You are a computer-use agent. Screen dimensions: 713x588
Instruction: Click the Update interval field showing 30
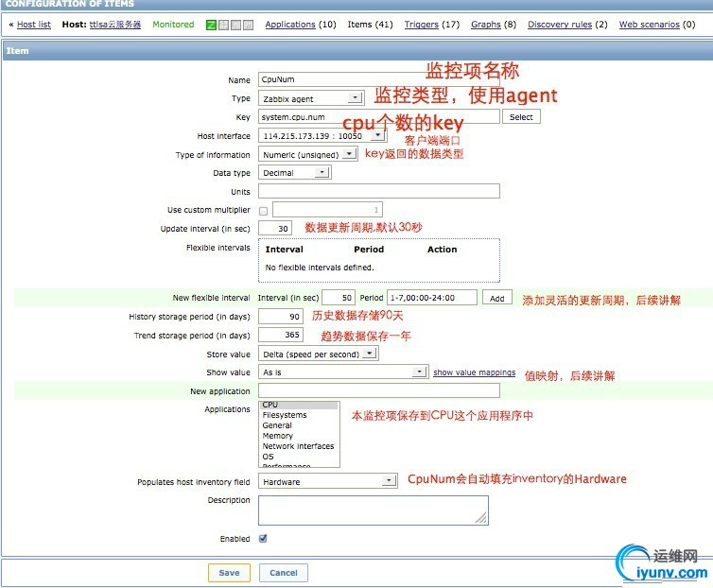[274, 228]
